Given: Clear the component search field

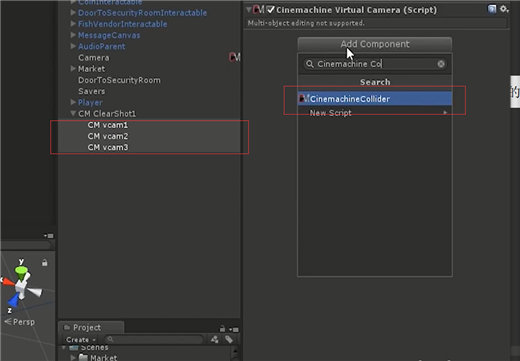Looking at the screenshot, I should [x=441, y=64].
